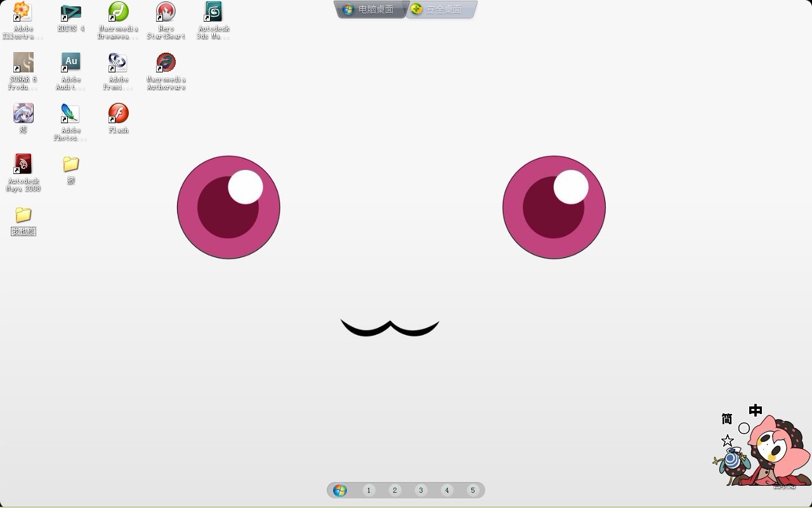Select the Autodesk Maya 2008 icon
812x508 pixels.
pos(23,164)
